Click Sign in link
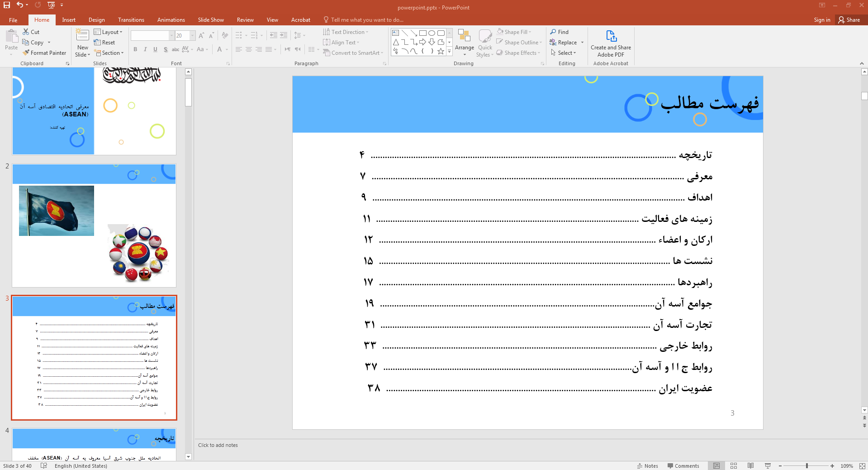The height and width of the screenshot is (470, 868). (822, 20)
